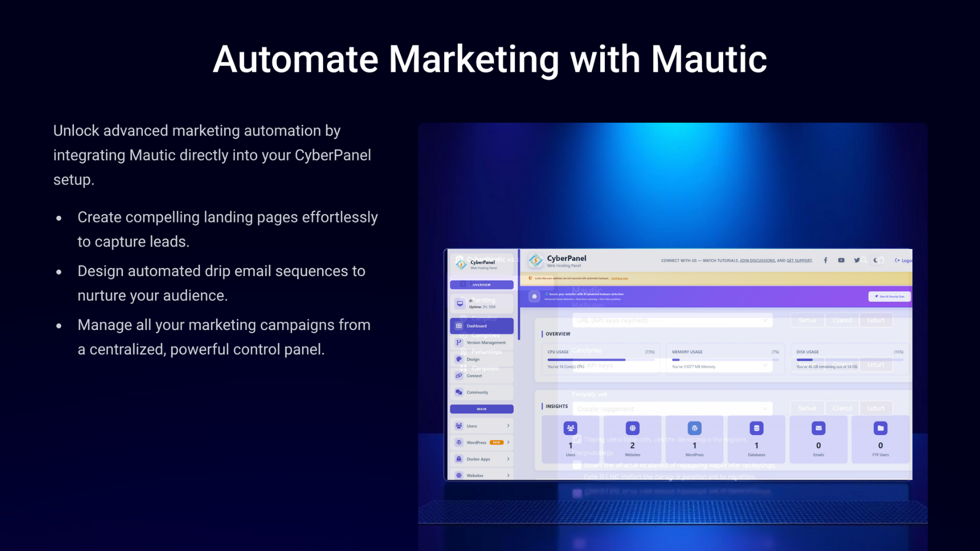This screenshot has height=551, width=980.
Task: Expand the Users sidebar menu chevron
Action: pyautogui.click(x=508, y=426)
